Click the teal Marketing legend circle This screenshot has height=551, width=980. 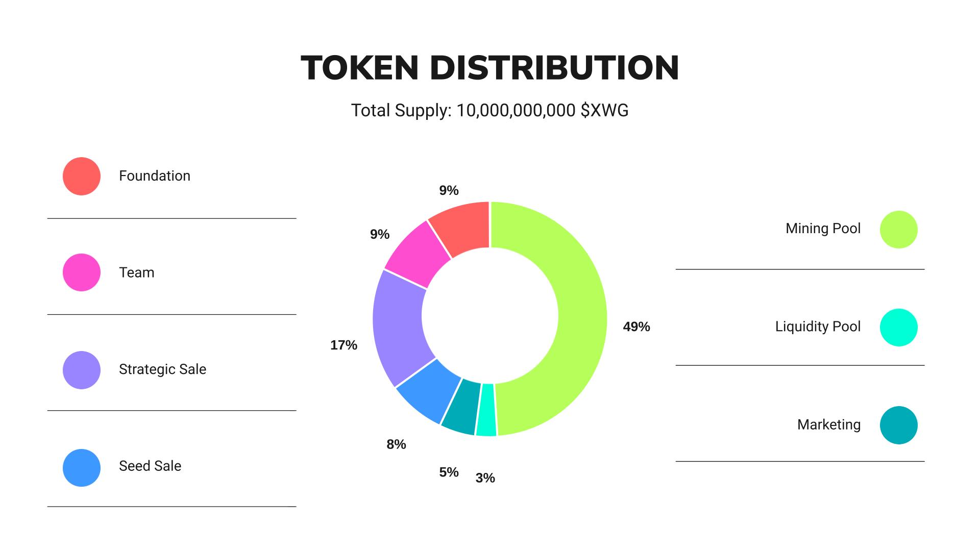898,425
